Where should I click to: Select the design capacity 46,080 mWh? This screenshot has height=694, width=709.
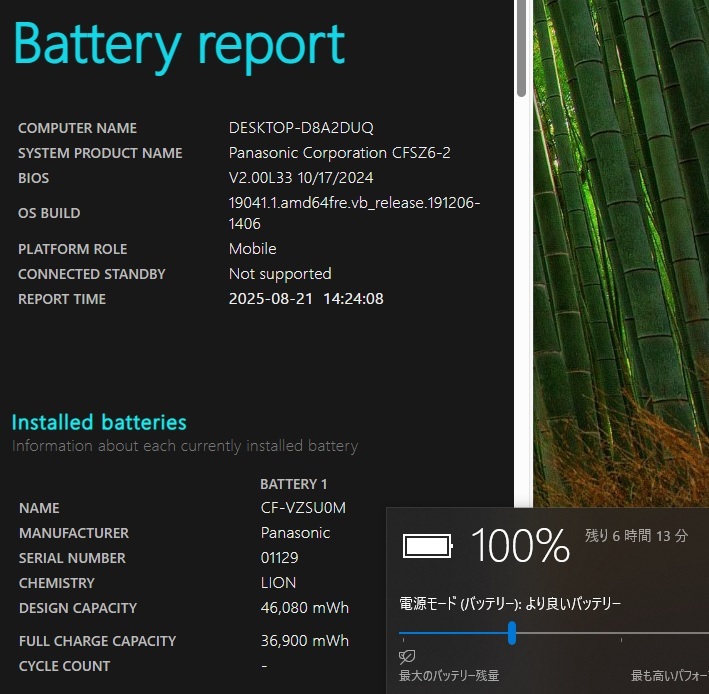tap(304, 608)
